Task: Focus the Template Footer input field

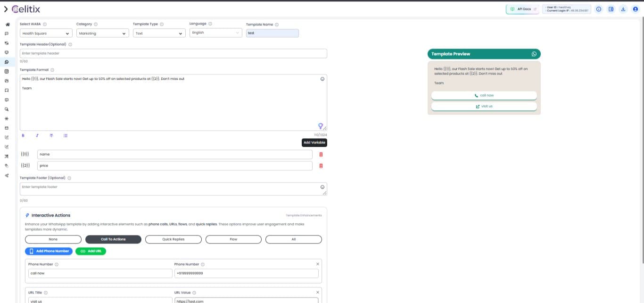Action: [173, 189]
